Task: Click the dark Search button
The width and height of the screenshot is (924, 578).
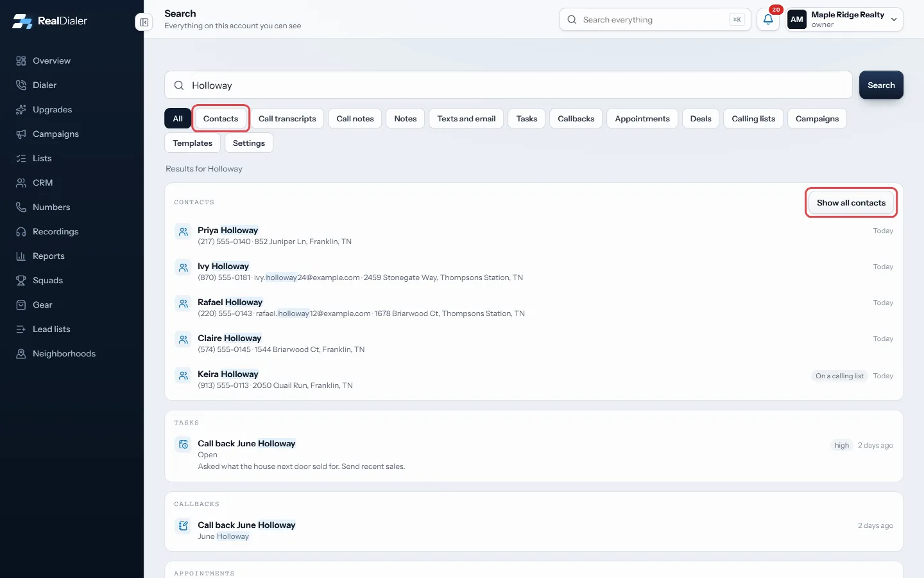Action: 881,85
